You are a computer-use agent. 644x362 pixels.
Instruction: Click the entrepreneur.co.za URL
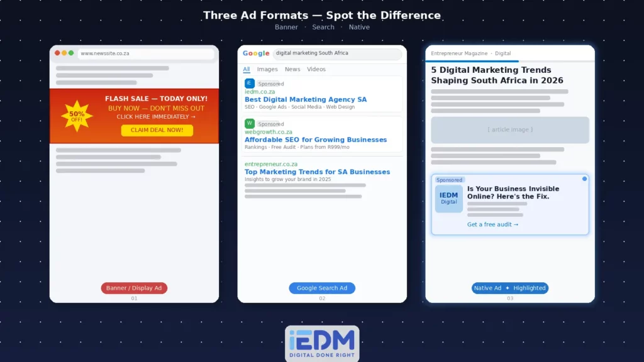tap(271, 164)
